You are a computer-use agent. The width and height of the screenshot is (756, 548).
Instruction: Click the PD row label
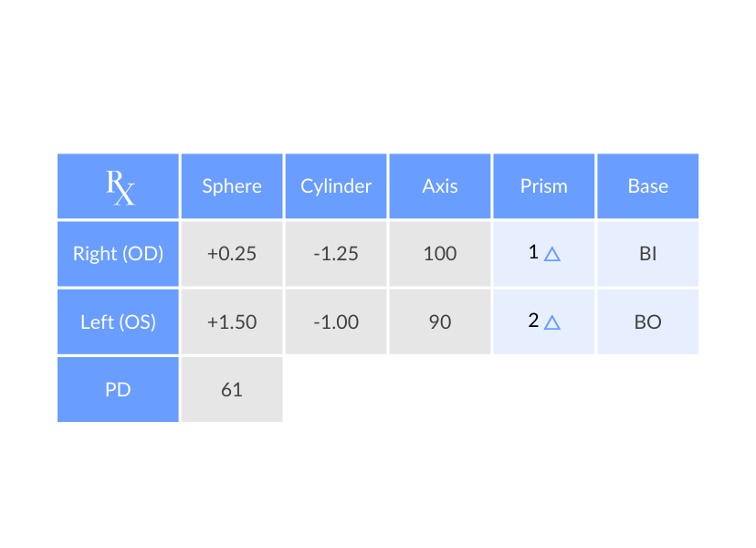(x=118, y=390)
